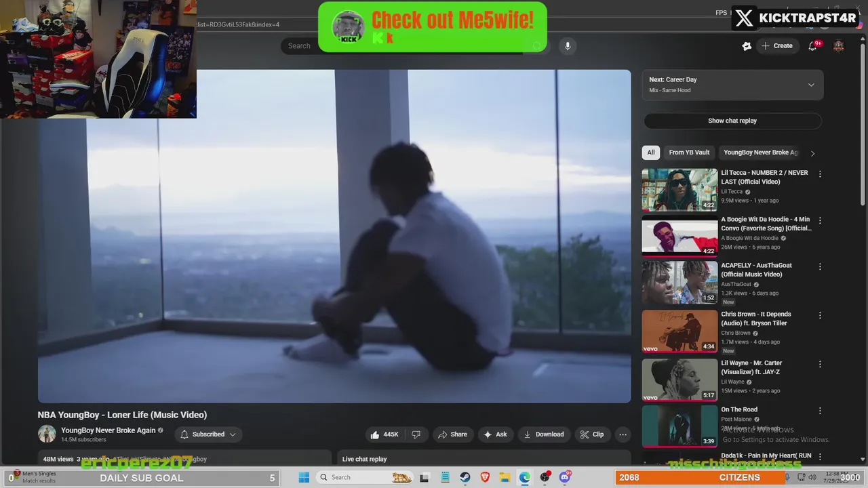The height and width of the screenshot is (488, 868).
Task: Open more actions ellipsis below video
Action: coord(623,434)
